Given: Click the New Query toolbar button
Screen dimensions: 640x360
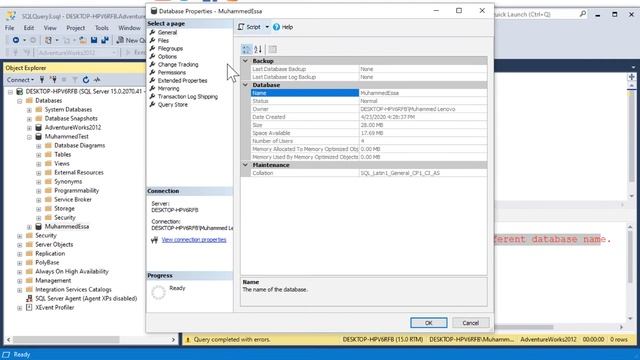Looking at the screenshot, I should tap(131, 40).
